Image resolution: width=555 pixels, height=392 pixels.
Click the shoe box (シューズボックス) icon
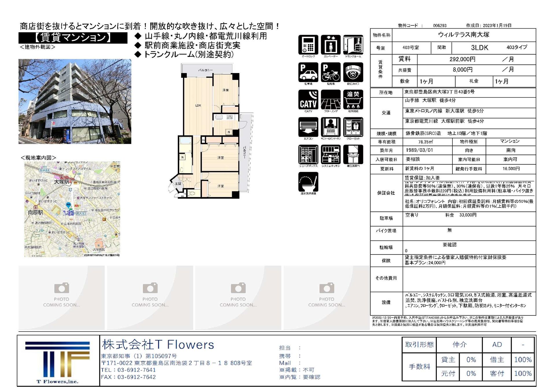click(308, 155)
